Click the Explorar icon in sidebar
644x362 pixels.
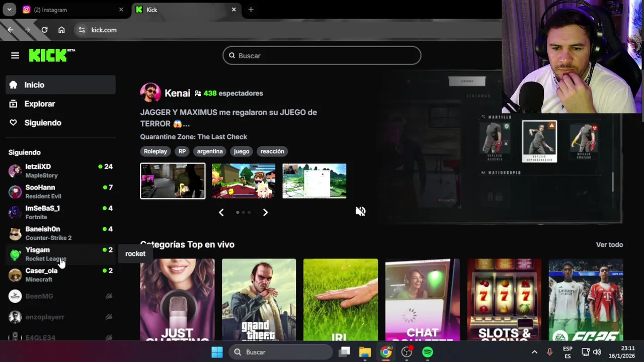click(14, 104)
